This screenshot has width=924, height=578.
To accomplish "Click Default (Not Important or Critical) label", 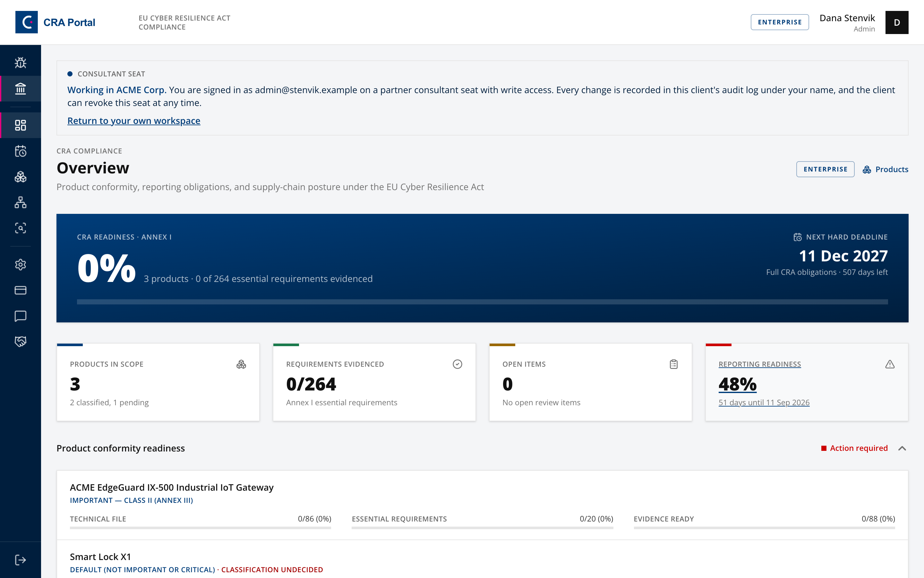I will click(x=142, y=570).
